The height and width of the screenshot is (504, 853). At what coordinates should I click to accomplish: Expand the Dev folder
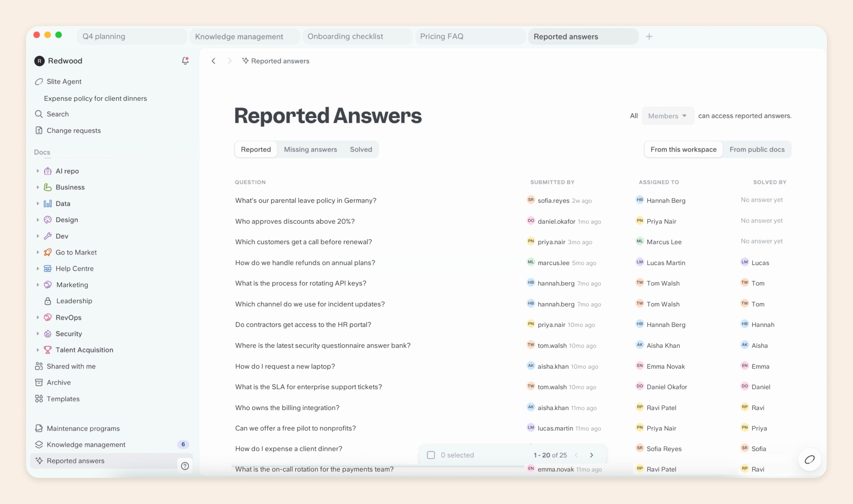(38, 236)
